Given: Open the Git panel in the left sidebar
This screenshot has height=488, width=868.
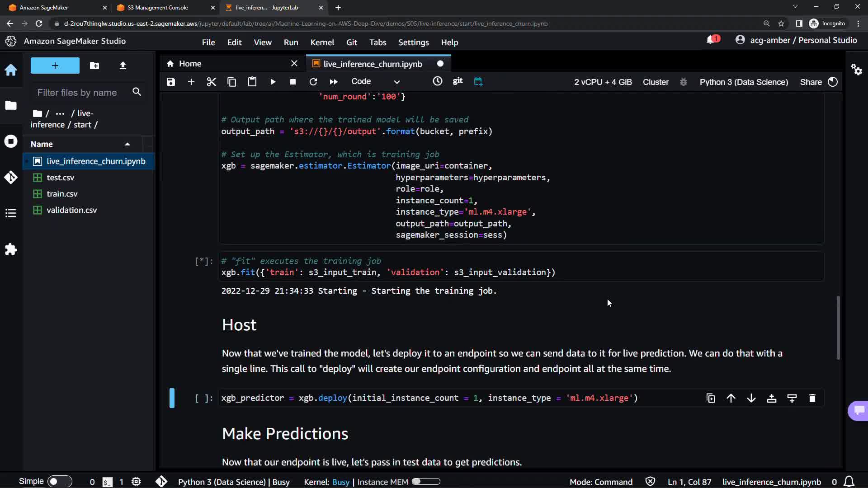Looking at the screenshot, I should 11,177.
